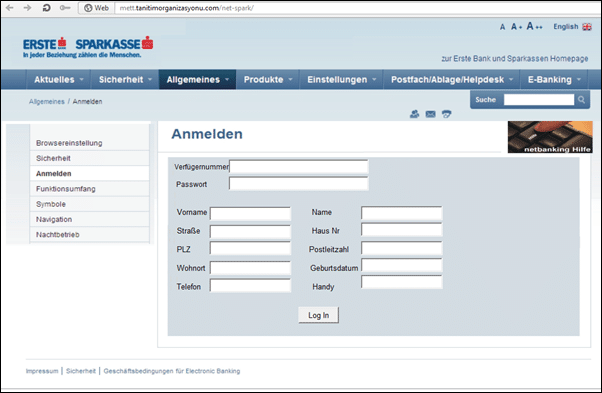Open the E-Banking menu

point(554,79)
